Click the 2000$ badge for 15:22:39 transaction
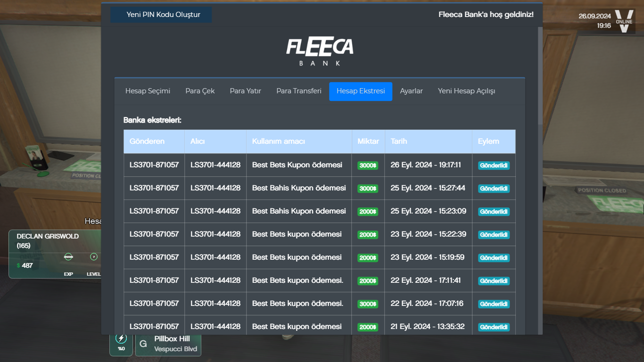644x362 pixels. 368,235
